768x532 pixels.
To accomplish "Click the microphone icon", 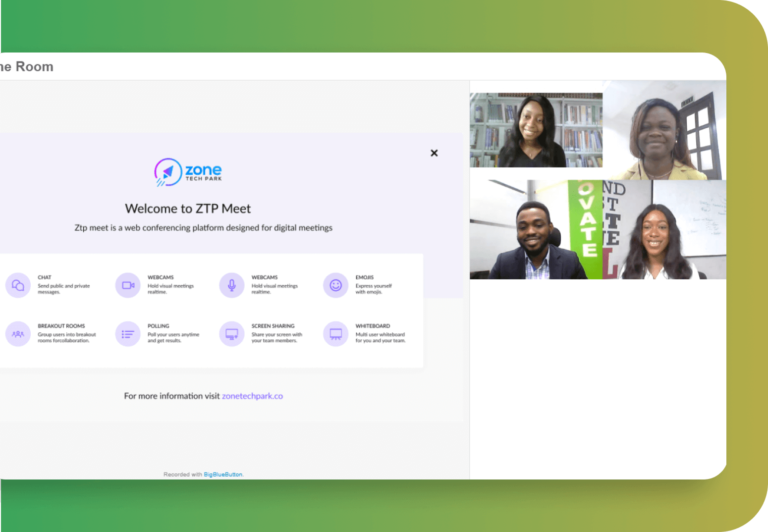I will pos(232,285).
